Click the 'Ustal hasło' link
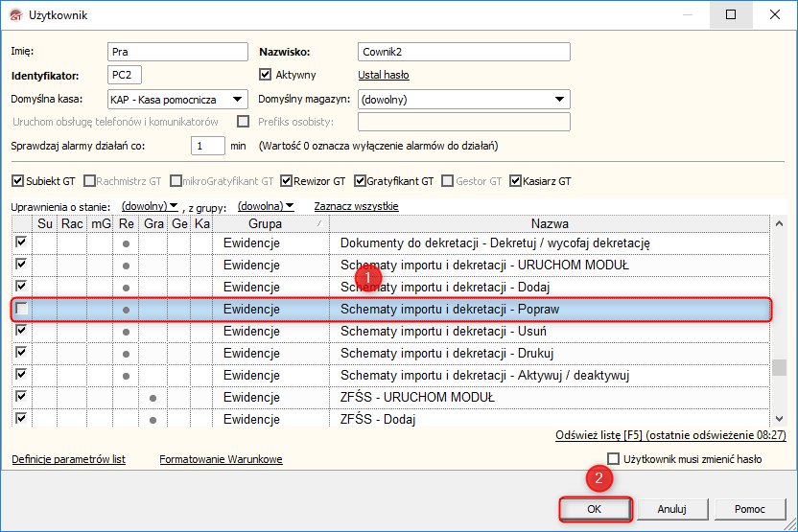This screenshot has height=532, width=798. point(384,75)
